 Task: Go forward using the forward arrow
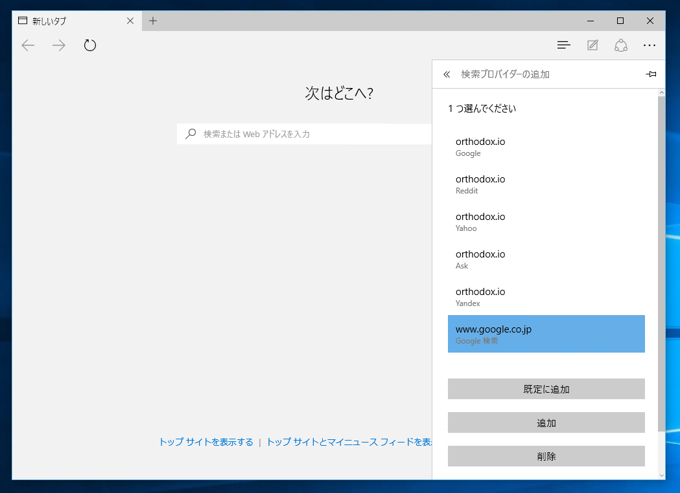pos(59,46)
